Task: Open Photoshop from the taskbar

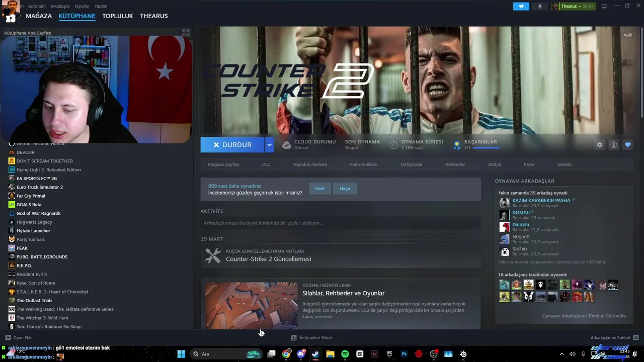Action: click(x=404, y=354)
